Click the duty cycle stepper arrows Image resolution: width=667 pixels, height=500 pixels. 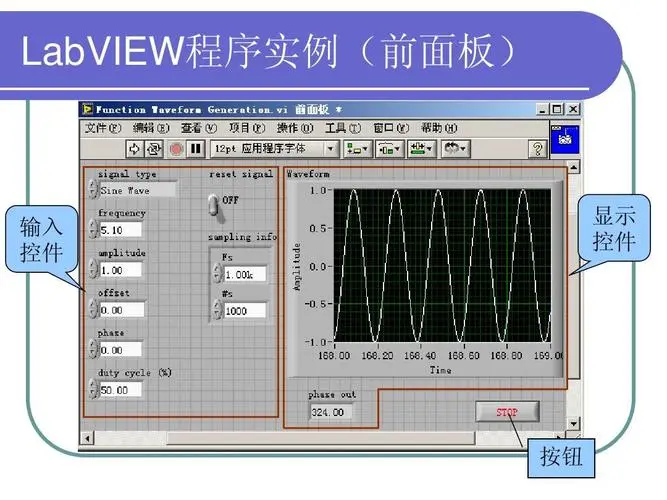coord(93,389)
